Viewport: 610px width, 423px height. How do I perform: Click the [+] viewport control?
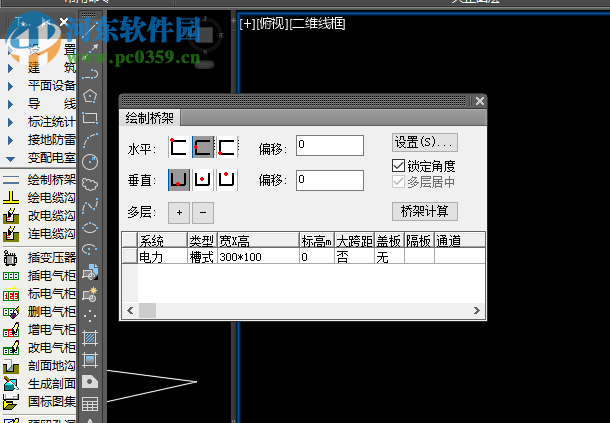pyautogui.click(x=247, y=24)
